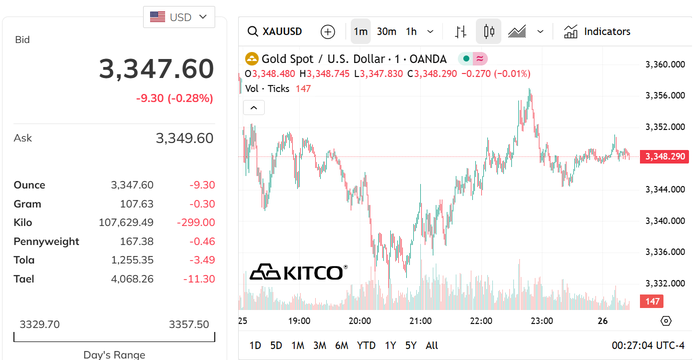Click the XAUUSD symbol search magnifier

coord(253,31)
